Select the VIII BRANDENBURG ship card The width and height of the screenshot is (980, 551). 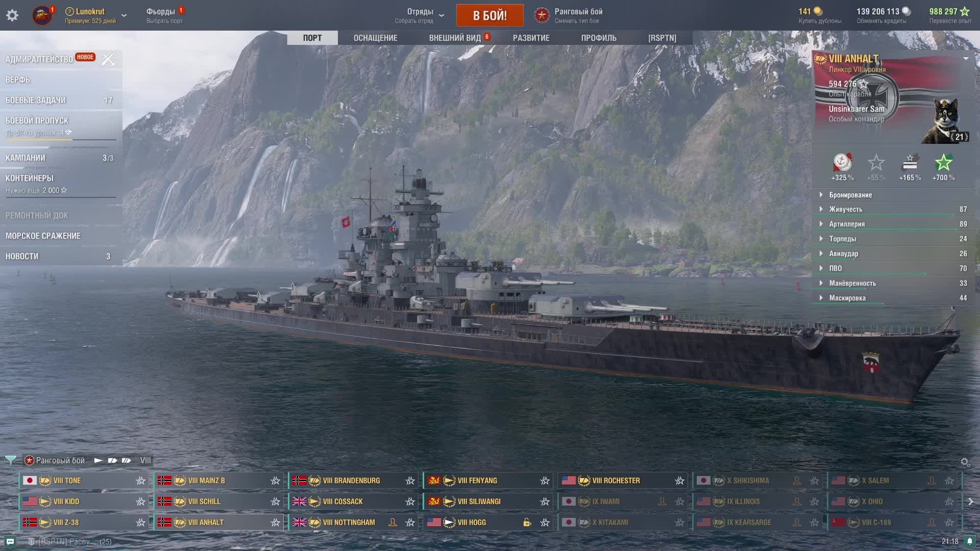[x=353, y=481]
